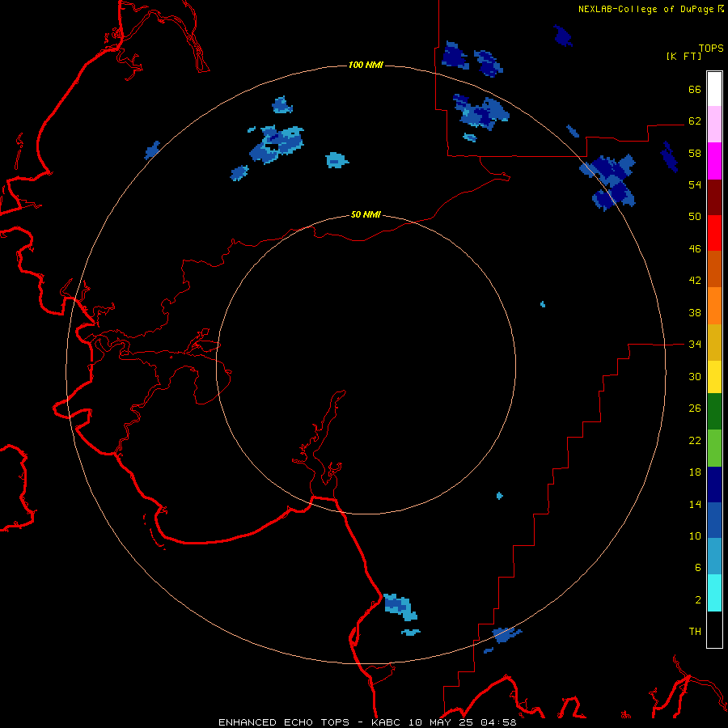Click the 6 value on the scale
The height and width of the screenshot is (728, 728).
pos(698,568)
